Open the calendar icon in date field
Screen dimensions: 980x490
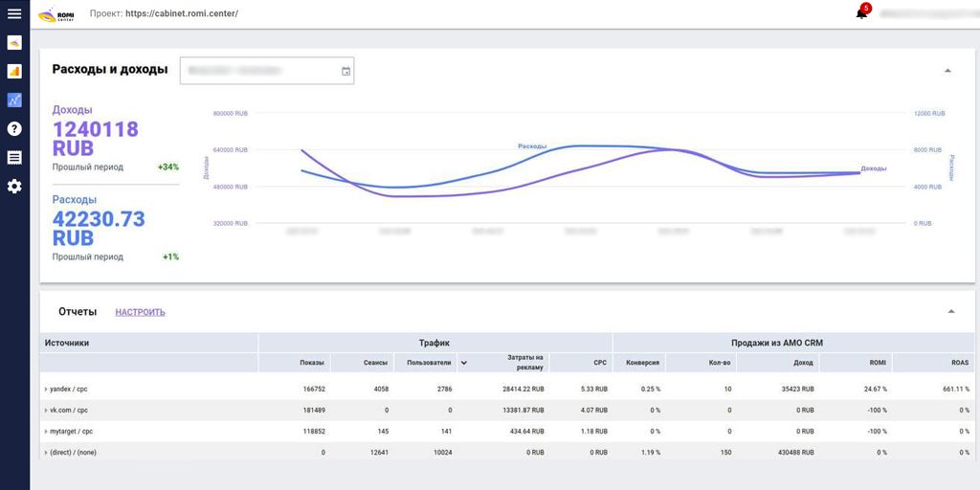click(x=345, y=71)
